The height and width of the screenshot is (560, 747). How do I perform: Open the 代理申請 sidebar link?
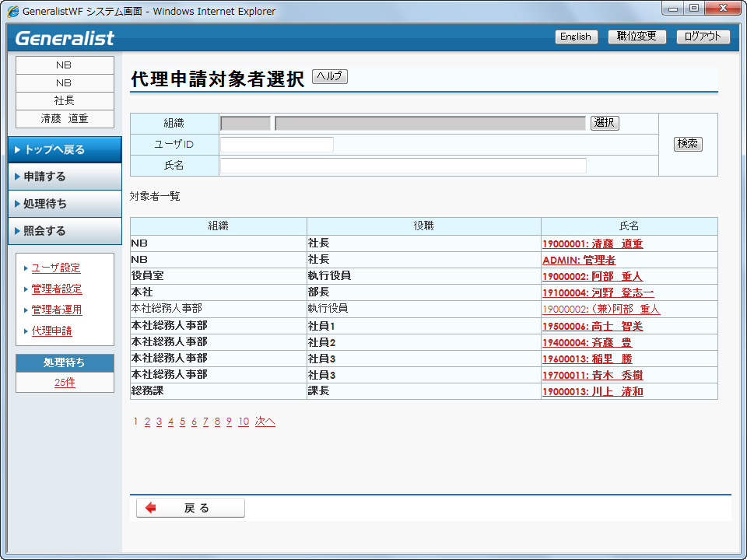tap(51, 331)
